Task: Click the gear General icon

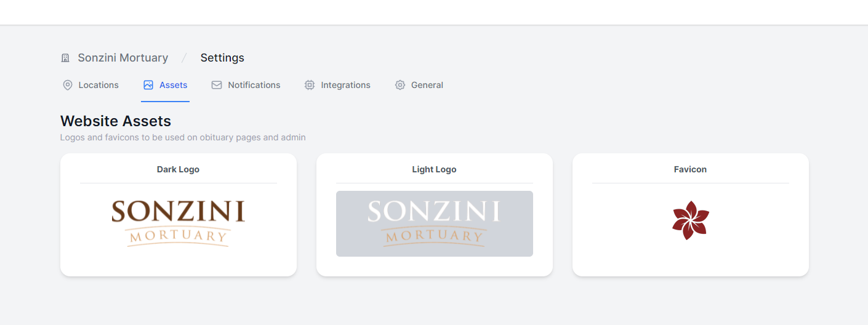Action: [x=400, y=85]
